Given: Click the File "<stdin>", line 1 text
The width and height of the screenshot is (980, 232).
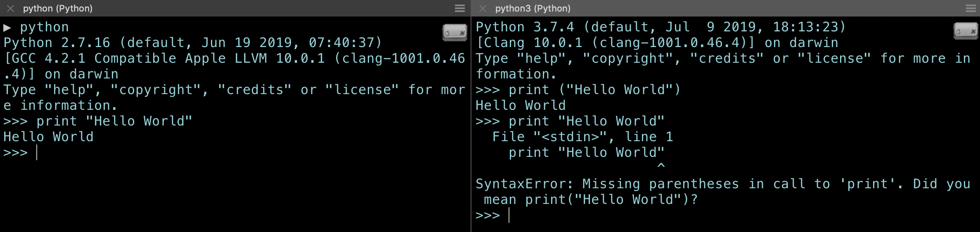Looking at the screenshot, I should (x=582, y=137).
